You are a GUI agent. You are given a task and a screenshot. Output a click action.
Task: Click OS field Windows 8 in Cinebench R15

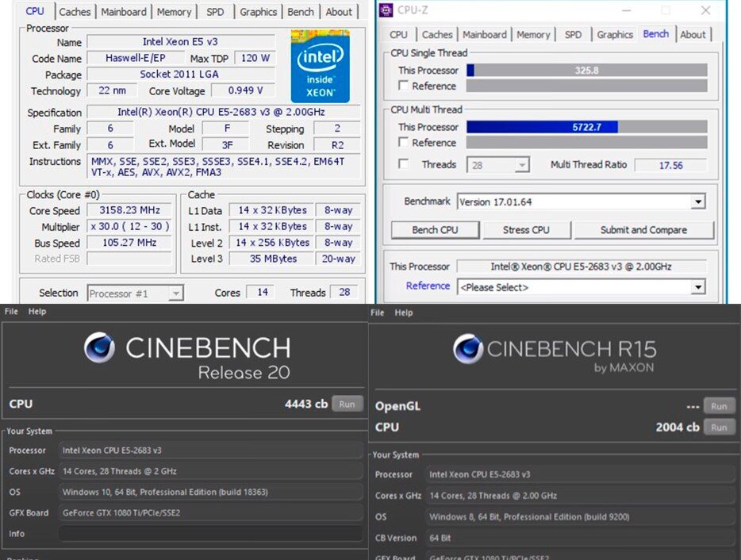[580, 516]
